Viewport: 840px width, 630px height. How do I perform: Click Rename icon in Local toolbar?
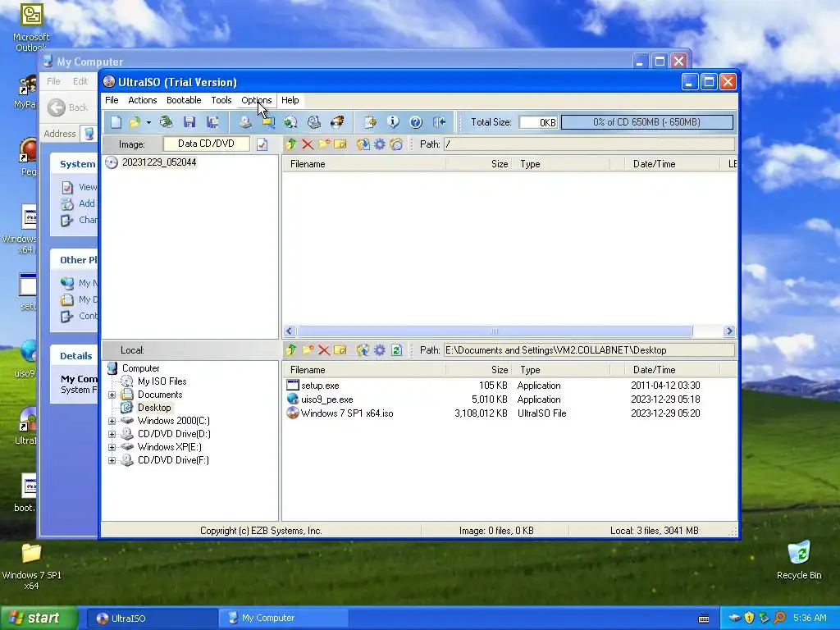tap(340, 349)
